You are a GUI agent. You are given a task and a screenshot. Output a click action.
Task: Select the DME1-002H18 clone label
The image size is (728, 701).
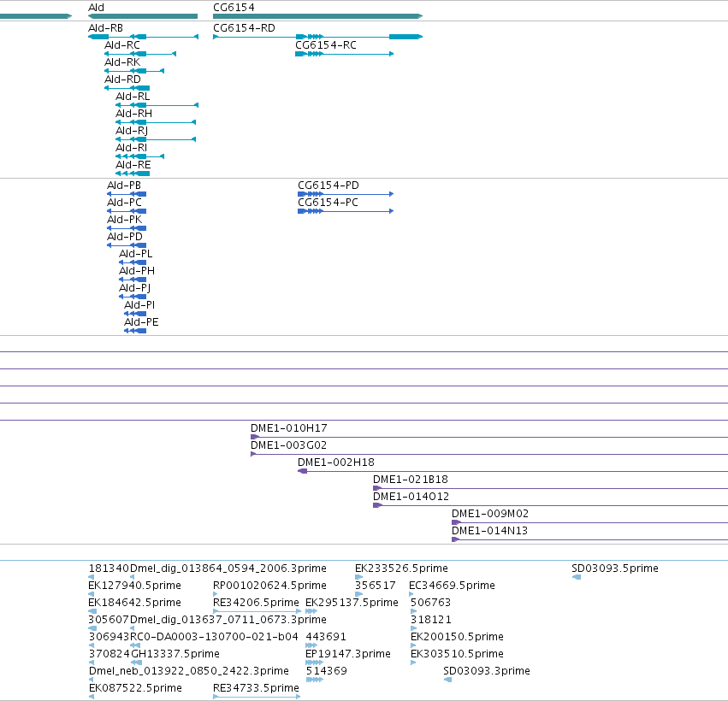click(336, 463)
